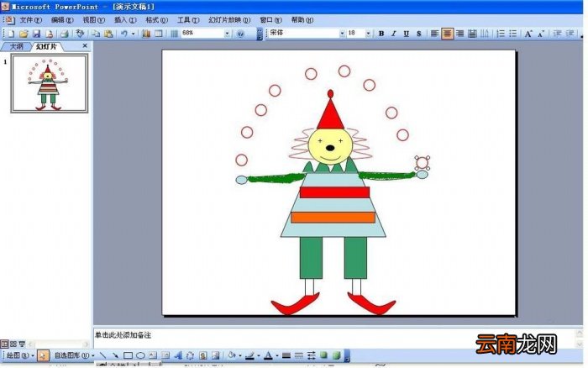Viewport: 588px width, 368px height.
Task: Apply the line color brush swatch
Action: point(249,355)
